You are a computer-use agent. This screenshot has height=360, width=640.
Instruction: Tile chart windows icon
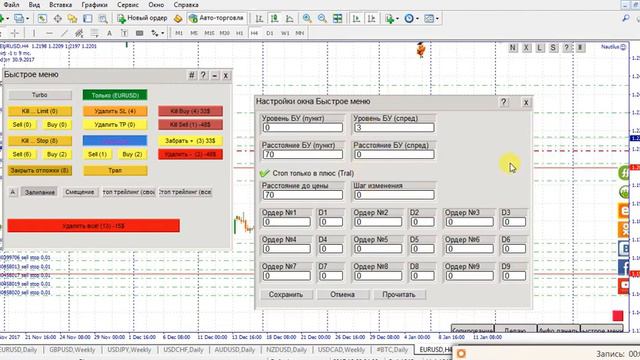point(338,18)
